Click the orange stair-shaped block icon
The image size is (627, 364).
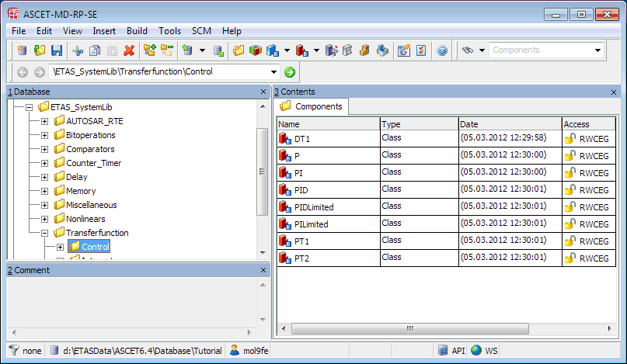coord(364,50)
